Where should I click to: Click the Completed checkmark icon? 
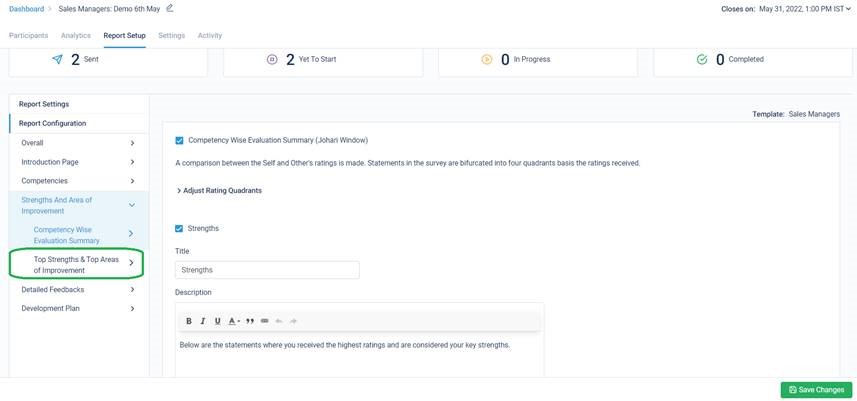coord(702,60)
